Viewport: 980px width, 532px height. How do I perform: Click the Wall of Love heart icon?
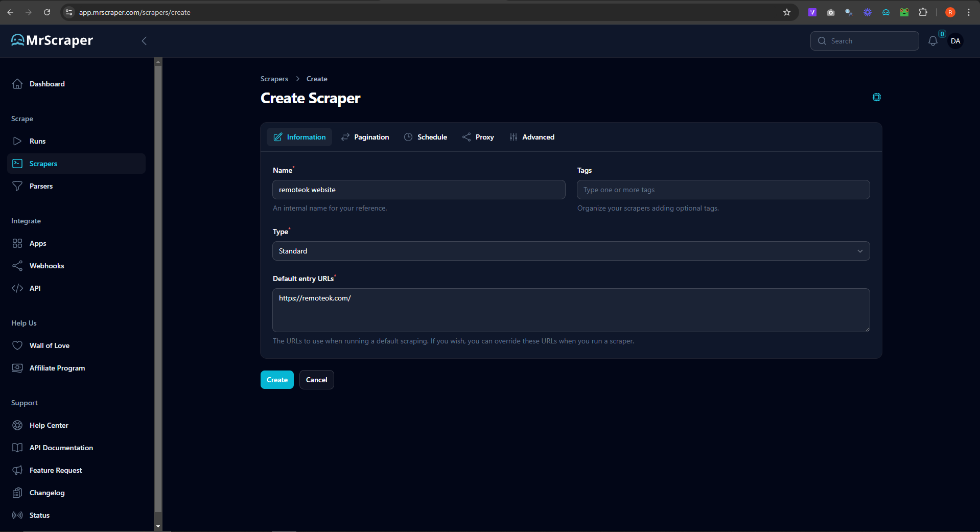pyautogui.click(x=17, y=345)
